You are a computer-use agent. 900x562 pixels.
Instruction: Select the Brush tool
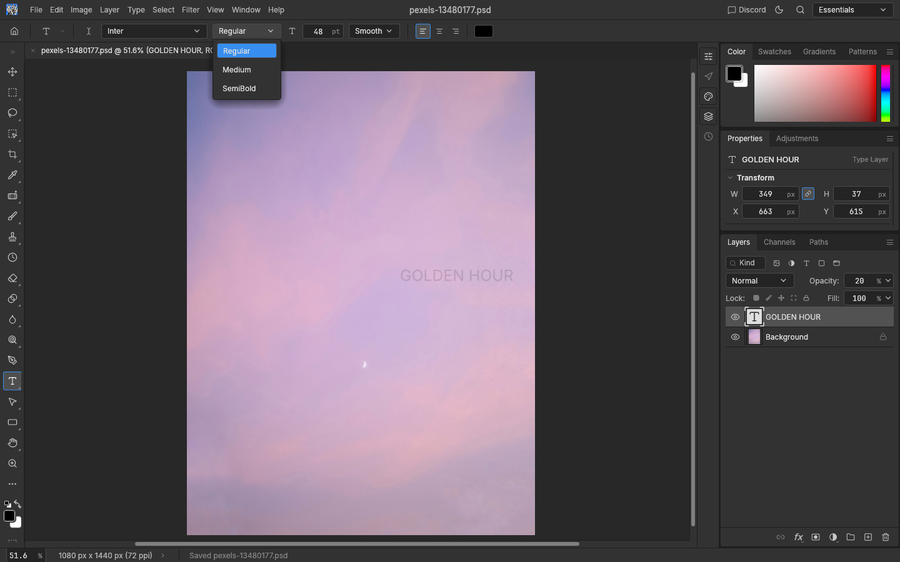(12, 216)
